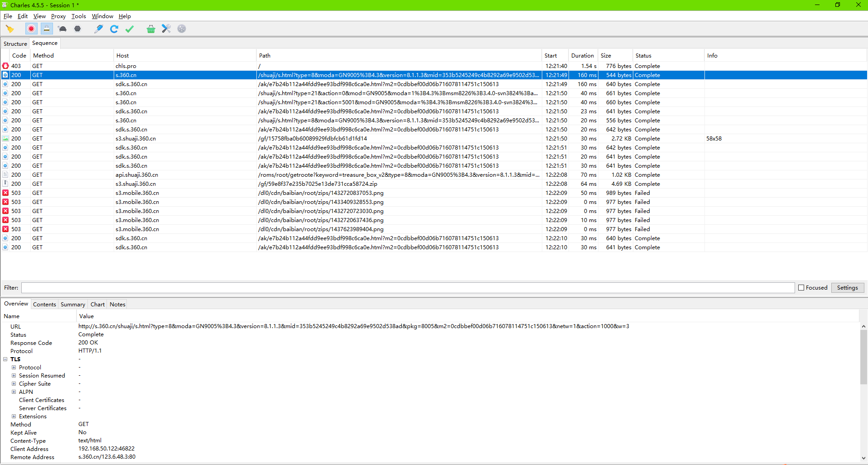Select the Sequence tab

[x=45, y=43]
